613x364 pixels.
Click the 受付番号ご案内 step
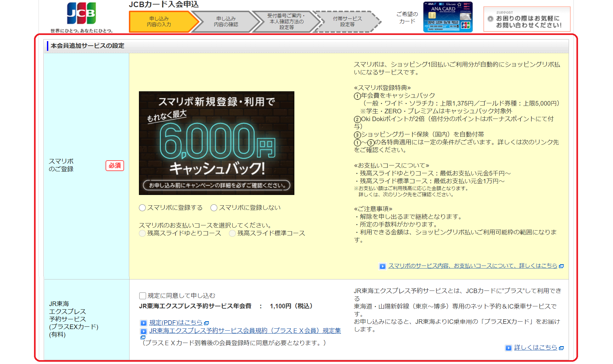287,22
